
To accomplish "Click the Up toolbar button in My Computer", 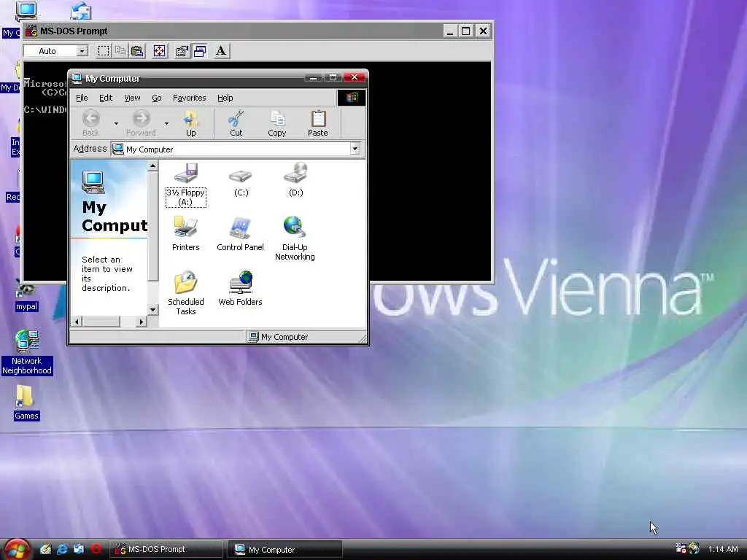I will [191, 123].
